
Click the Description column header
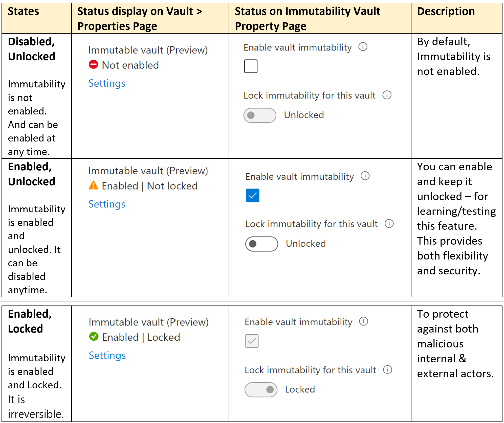tap(446, 11)
